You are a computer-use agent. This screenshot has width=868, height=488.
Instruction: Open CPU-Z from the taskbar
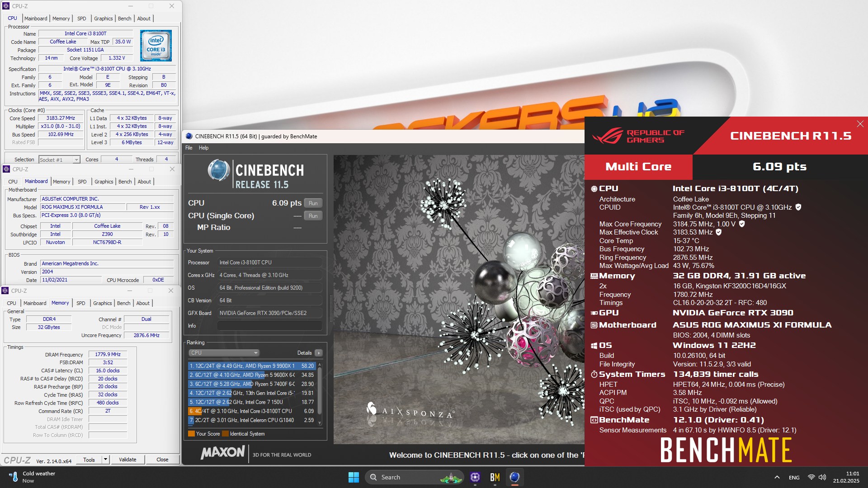(475, 477)
